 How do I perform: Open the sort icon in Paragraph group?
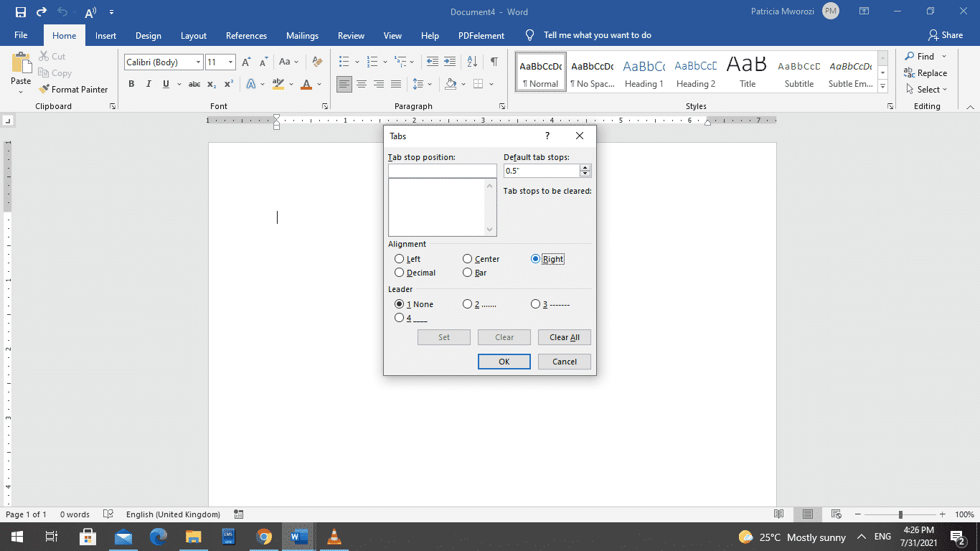pos(471,62)
